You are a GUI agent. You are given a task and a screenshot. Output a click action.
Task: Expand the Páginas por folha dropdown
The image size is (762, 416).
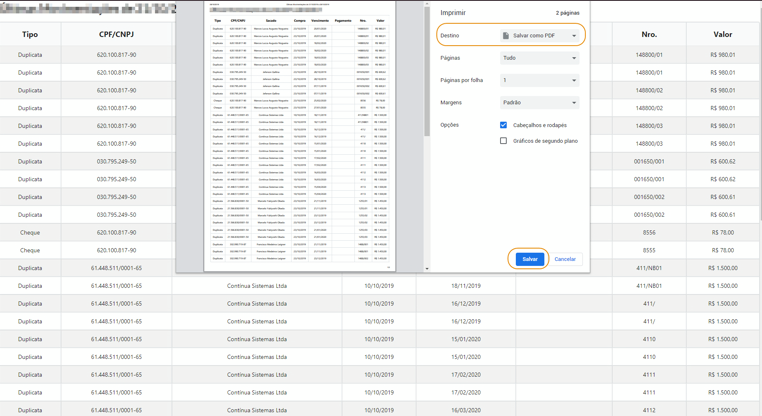pos(539,80)
